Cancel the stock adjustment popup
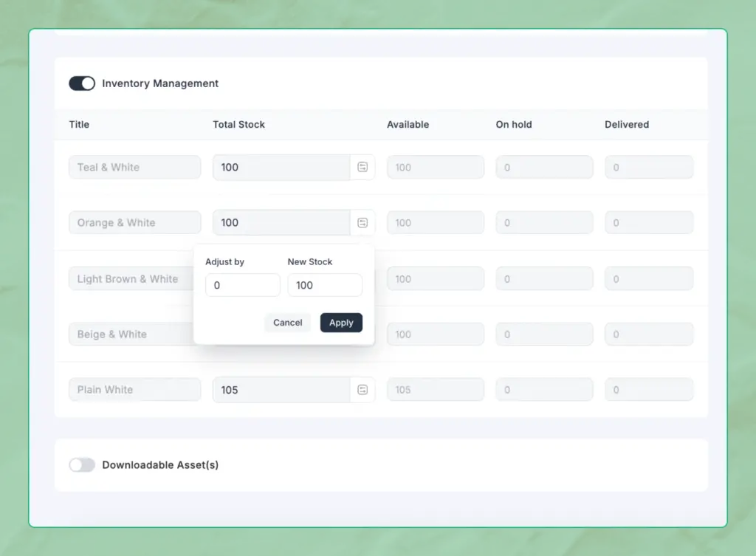The width and height of the screenshot is (756, 556). coord(287,323)
